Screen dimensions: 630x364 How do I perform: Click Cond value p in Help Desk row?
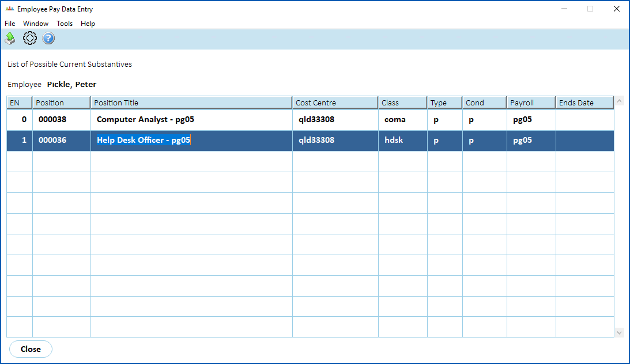tap(485, 141)
